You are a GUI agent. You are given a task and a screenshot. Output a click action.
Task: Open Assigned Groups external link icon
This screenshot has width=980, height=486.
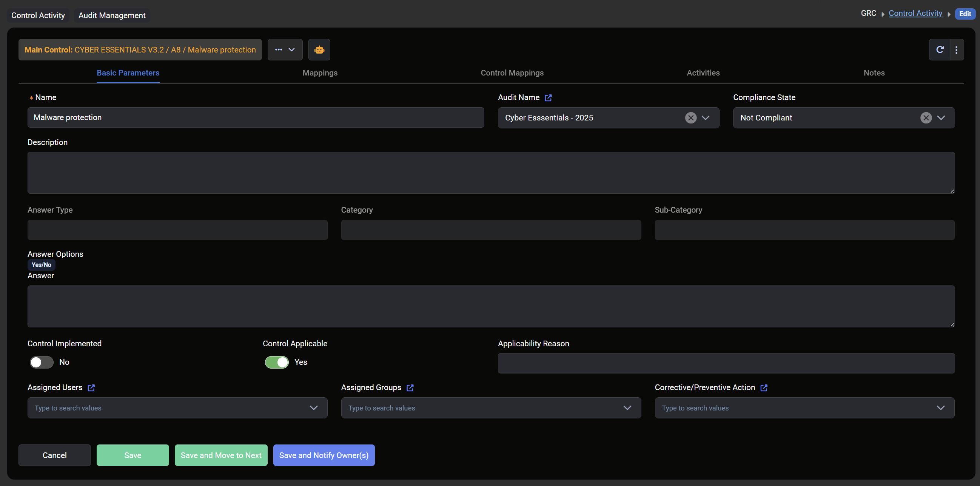tap(410, 387)
